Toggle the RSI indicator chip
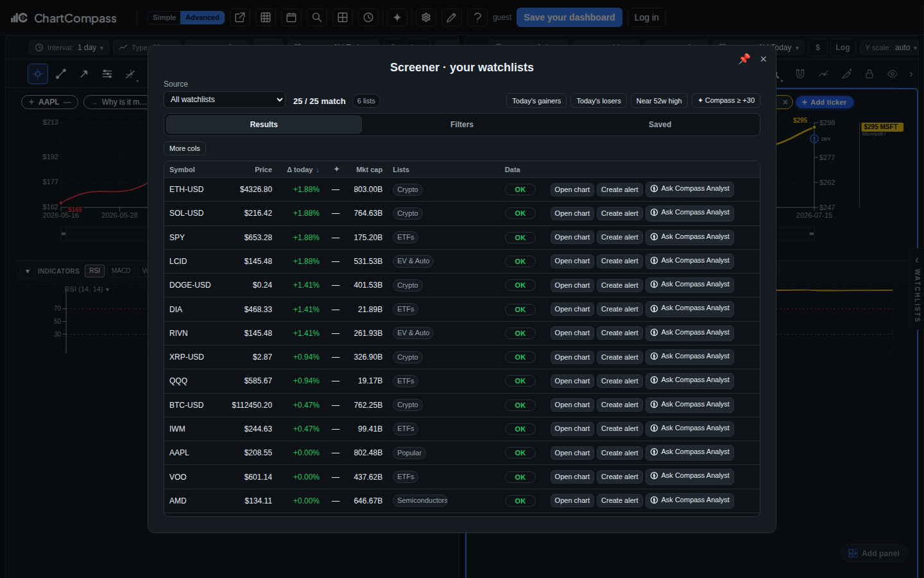 coord(94,271)
